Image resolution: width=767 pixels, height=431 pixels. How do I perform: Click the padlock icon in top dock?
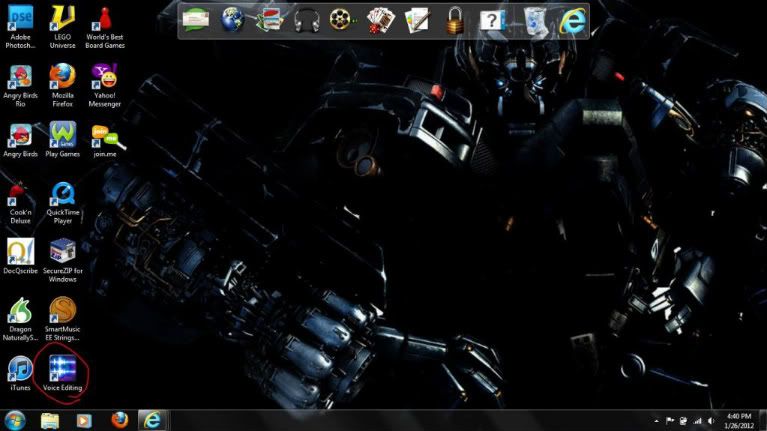point(455,20)
